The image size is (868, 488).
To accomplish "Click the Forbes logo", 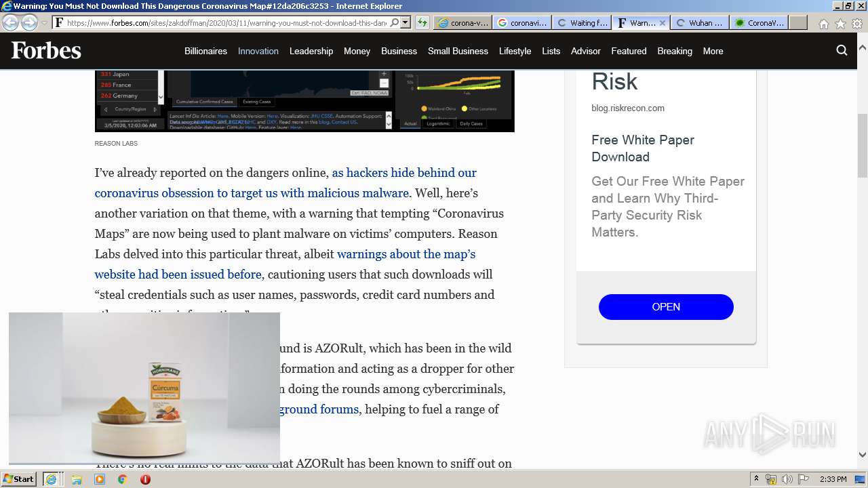I will [46, 51].
